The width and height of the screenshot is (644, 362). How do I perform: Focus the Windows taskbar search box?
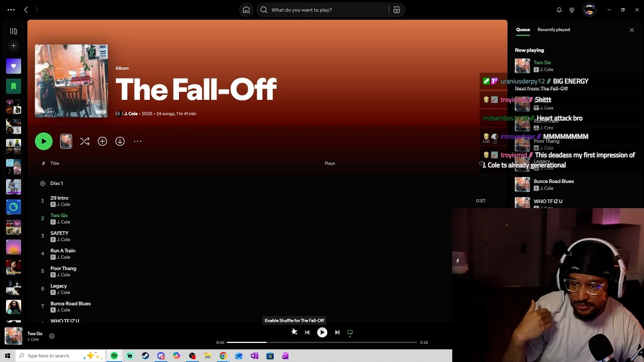(59, 356)
